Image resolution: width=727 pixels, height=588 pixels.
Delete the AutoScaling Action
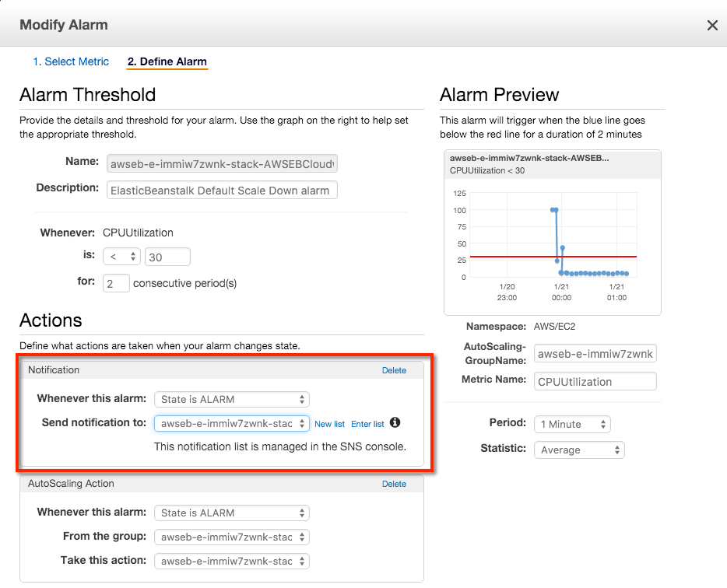click(x=394, y=484)
